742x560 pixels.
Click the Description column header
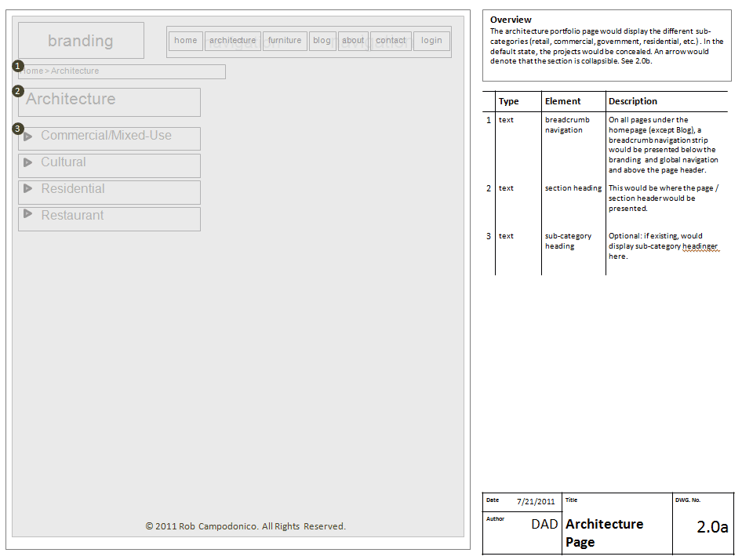pyautogui.click(x=633, y=101)
